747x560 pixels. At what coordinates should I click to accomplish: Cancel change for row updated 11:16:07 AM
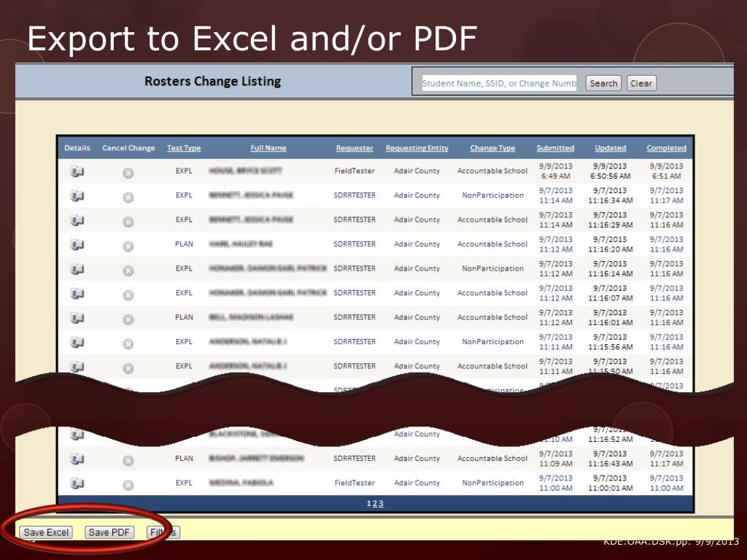[x=128, y=295]
